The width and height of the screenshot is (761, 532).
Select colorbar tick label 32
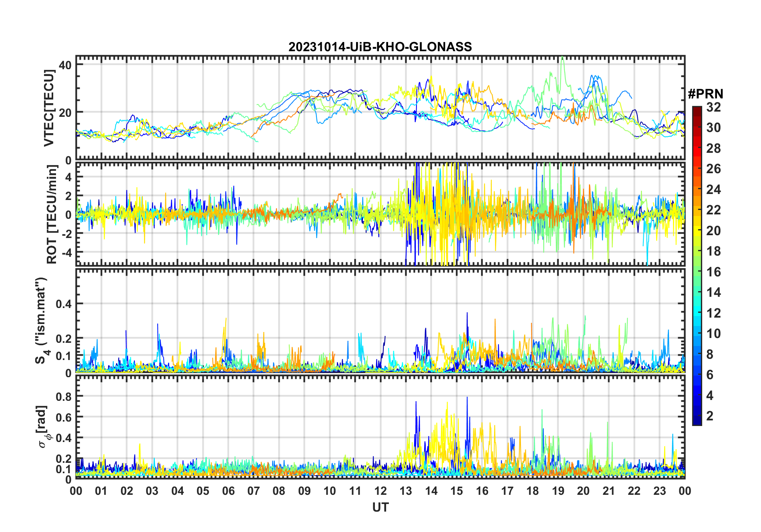(x=713, y=107)
